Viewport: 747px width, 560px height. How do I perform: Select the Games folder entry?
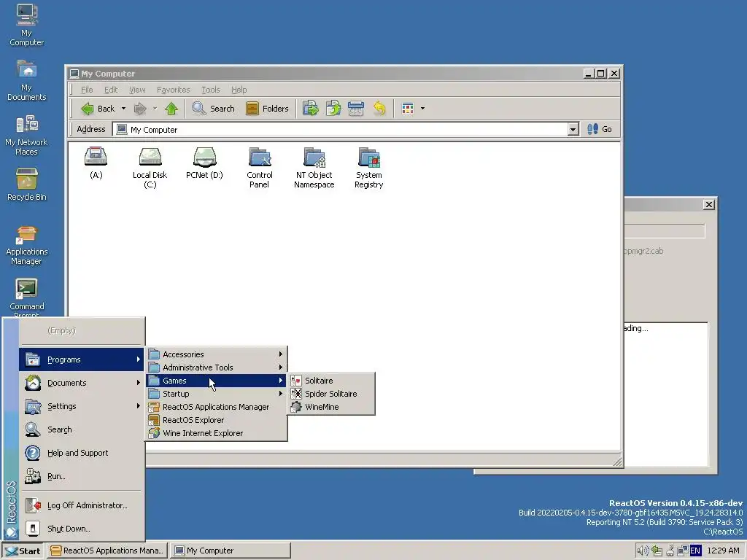point(216,381)
